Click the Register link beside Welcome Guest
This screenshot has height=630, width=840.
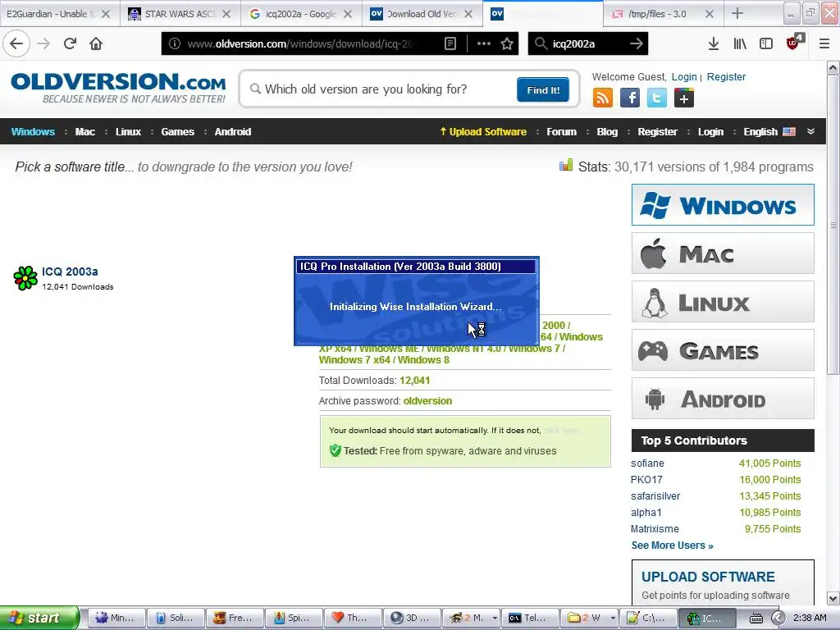pyautogui.click(x=726, y=76)
